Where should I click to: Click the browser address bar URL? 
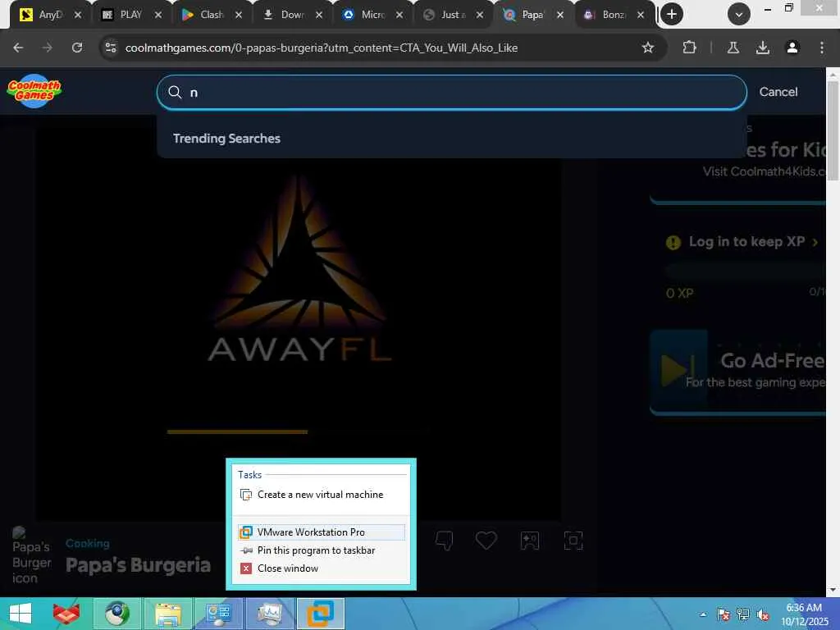(x=322, y=48)
